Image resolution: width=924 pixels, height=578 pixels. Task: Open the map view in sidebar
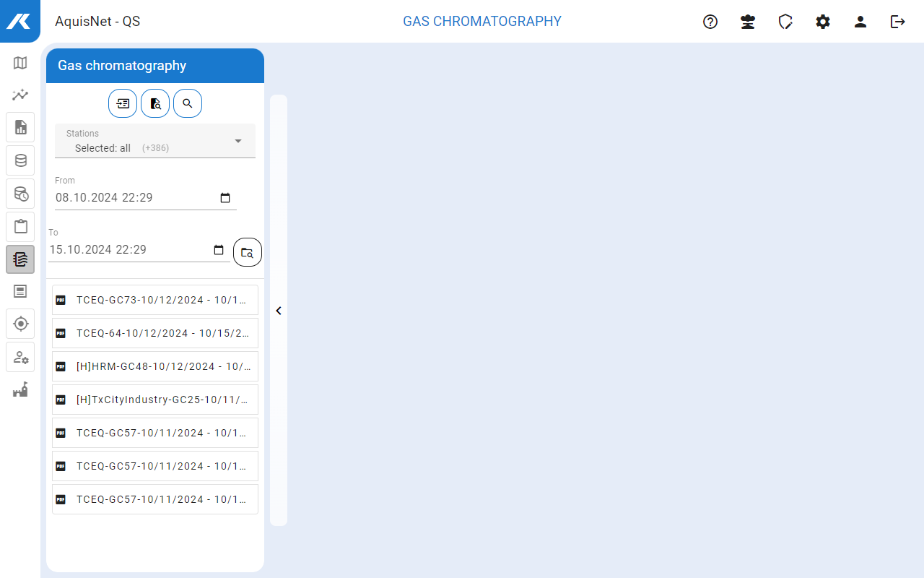tap(20, 63)
